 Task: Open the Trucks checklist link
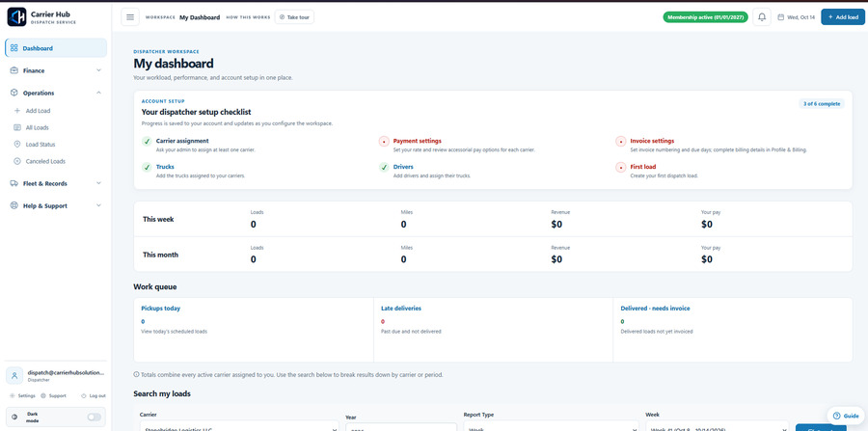pos(165,167)
